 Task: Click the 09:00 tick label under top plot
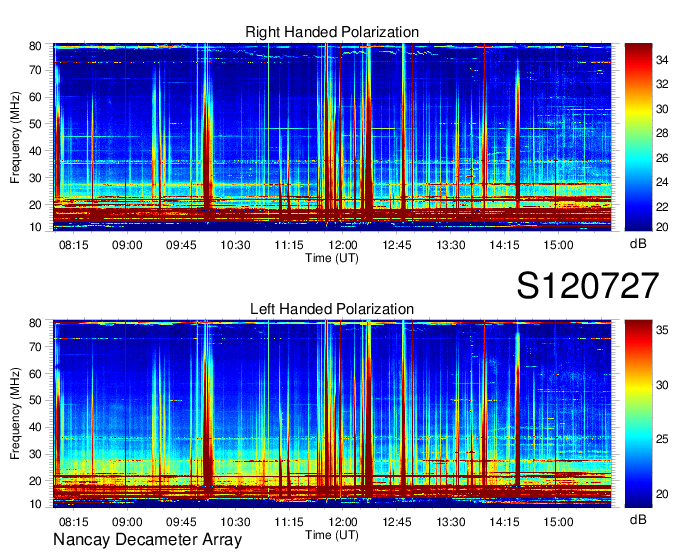pos(127,245)
